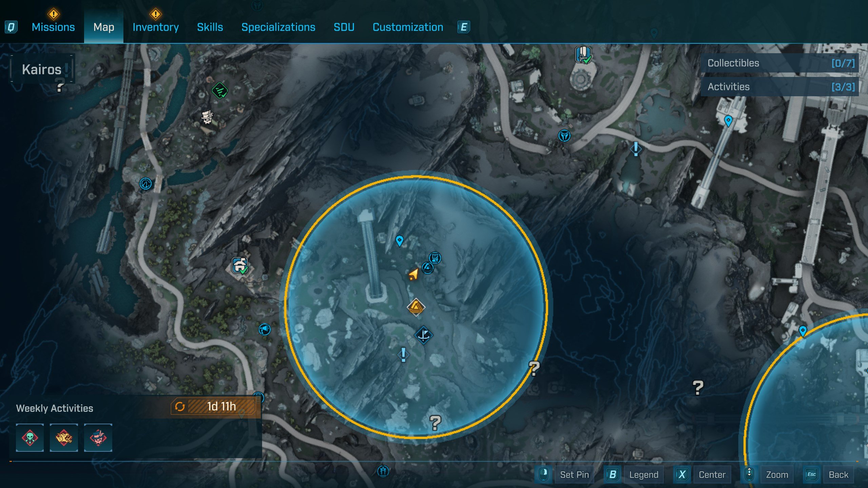Click the X key icon beside Center
Viewport: 868px width, 488px height.
682,474
